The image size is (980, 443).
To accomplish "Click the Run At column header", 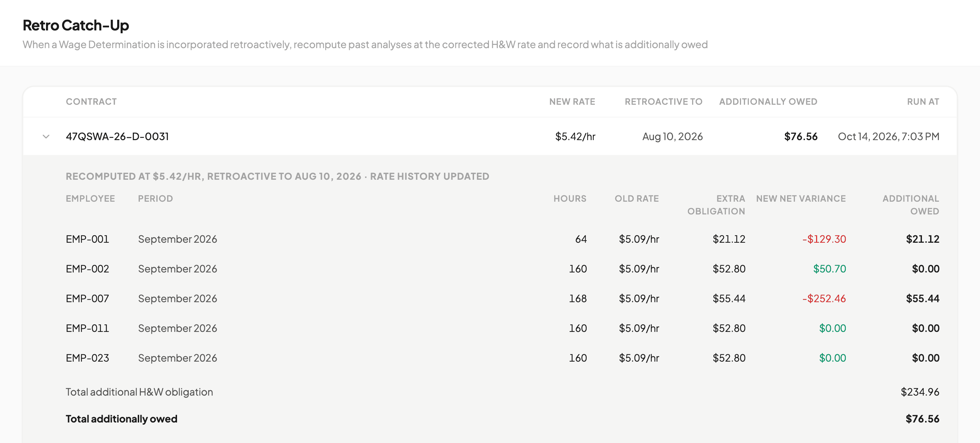I will [923, 102].
